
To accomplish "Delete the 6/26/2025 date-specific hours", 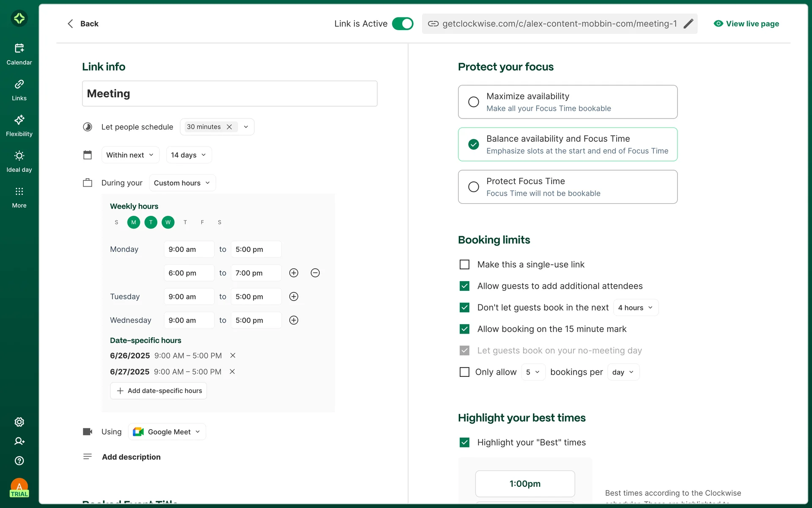I will (x=233, y=356).
